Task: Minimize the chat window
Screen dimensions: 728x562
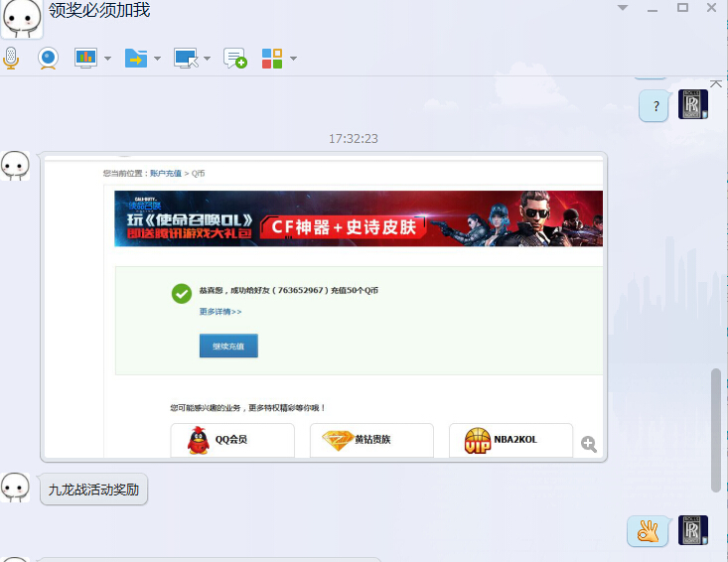Action: [653, 9]
